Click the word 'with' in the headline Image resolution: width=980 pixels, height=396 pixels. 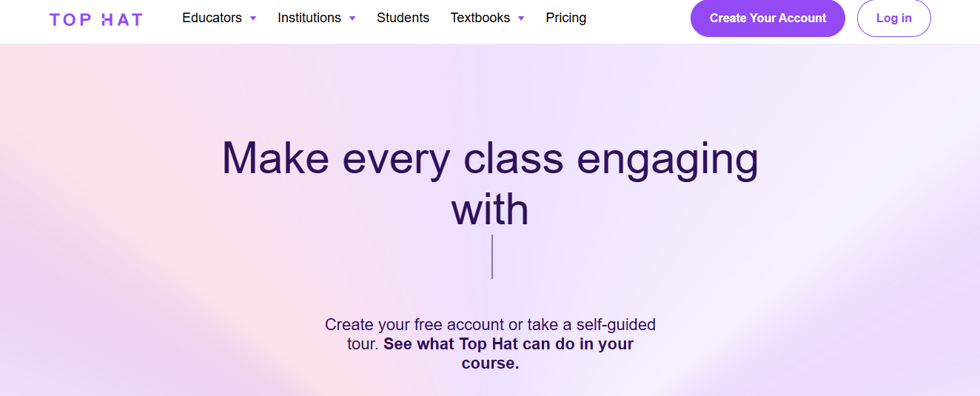pos(490,209)
